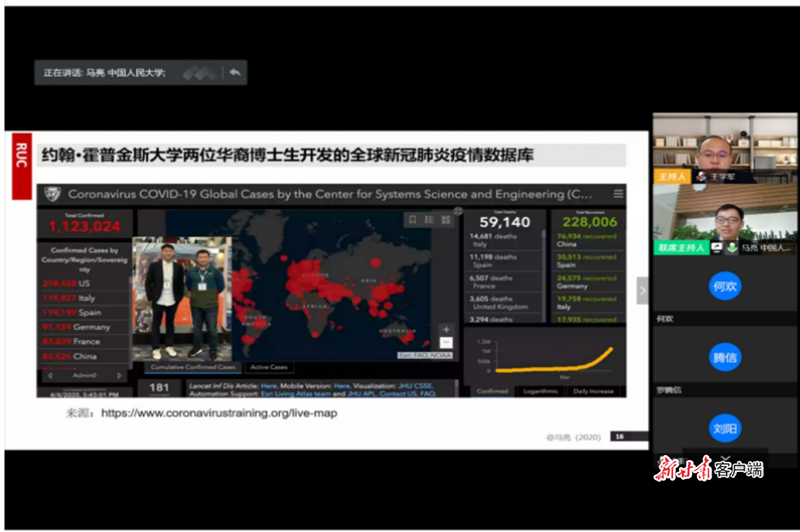
Task: Click the reply arrow in the speaker bar
Action: point(234,73)
